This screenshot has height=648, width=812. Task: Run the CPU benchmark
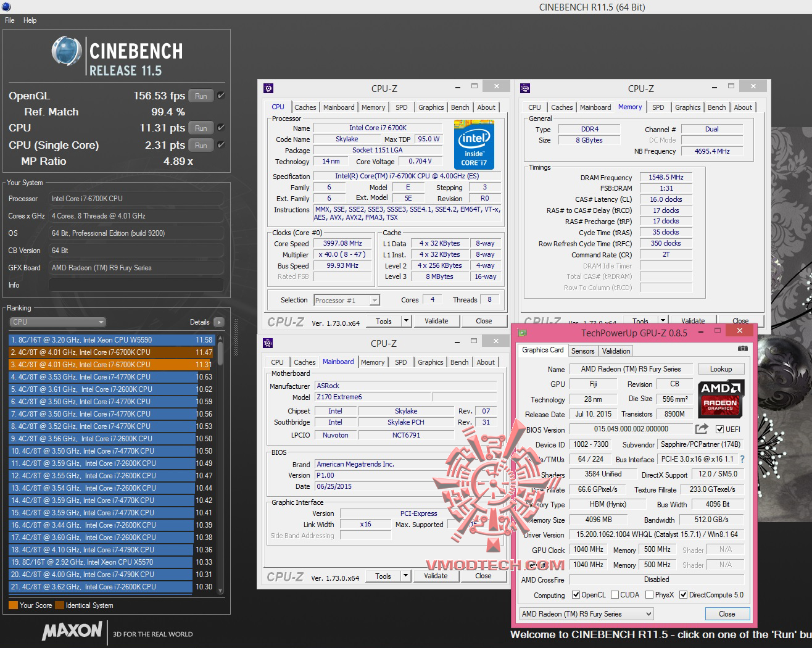pyautogui.click(x=201, y=128)
